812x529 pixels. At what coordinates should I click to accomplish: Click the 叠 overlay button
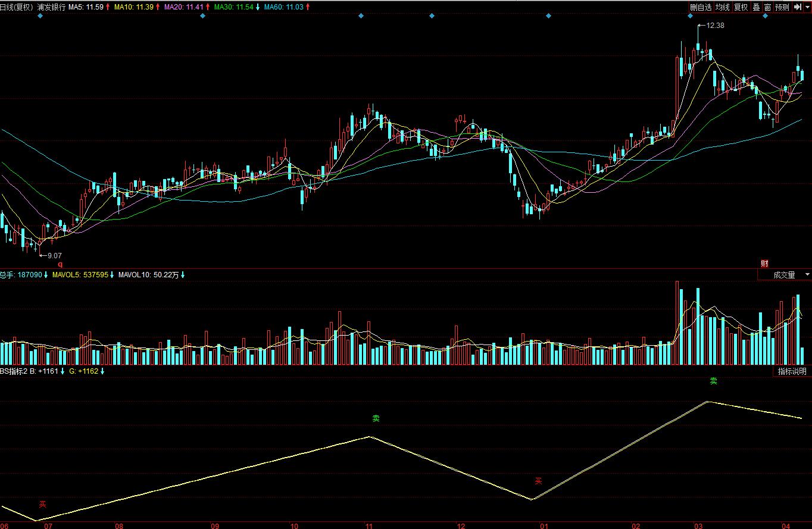click(x=756, y=7)
